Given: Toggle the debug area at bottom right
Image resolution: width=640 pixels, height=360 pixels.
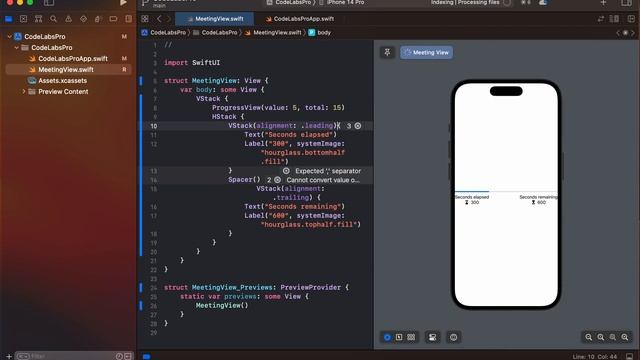Looking at the screenshot, I should [630, 356].
